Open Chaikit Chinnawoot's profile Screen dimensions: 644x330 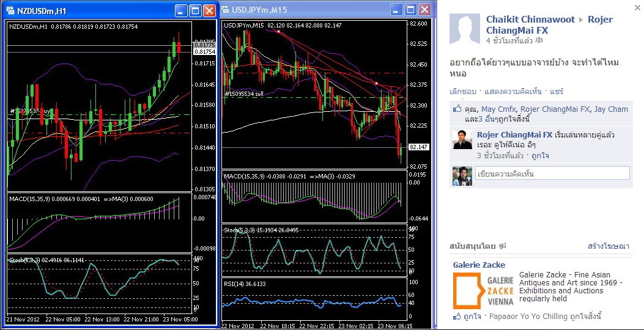click(530, 20)
